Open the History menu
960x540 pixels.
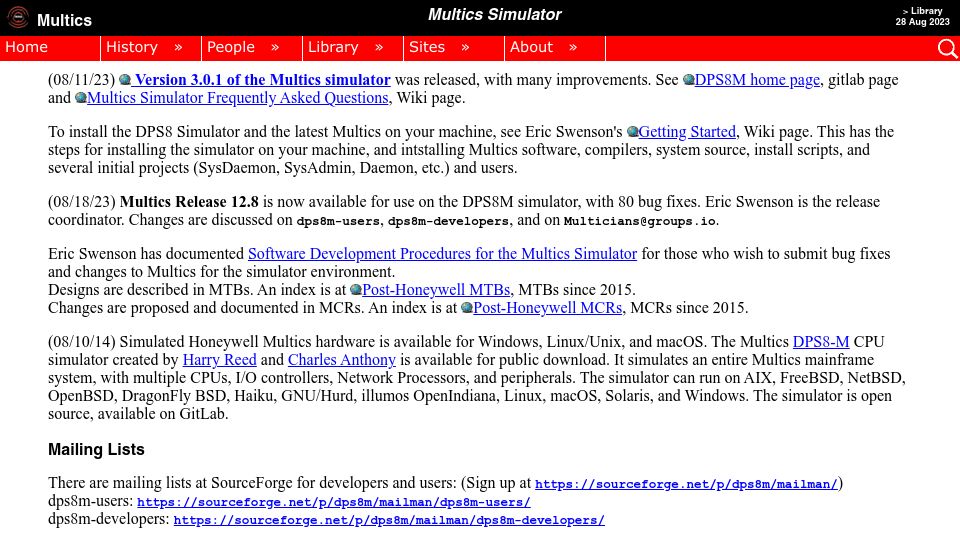(151, 48)
